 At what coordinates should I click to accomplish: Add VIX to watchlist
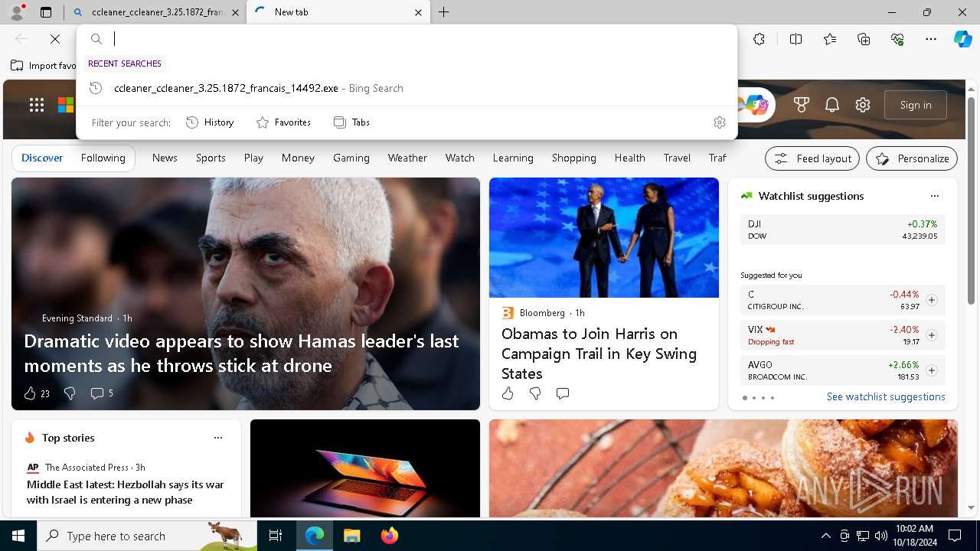click(x=932, y=335)
